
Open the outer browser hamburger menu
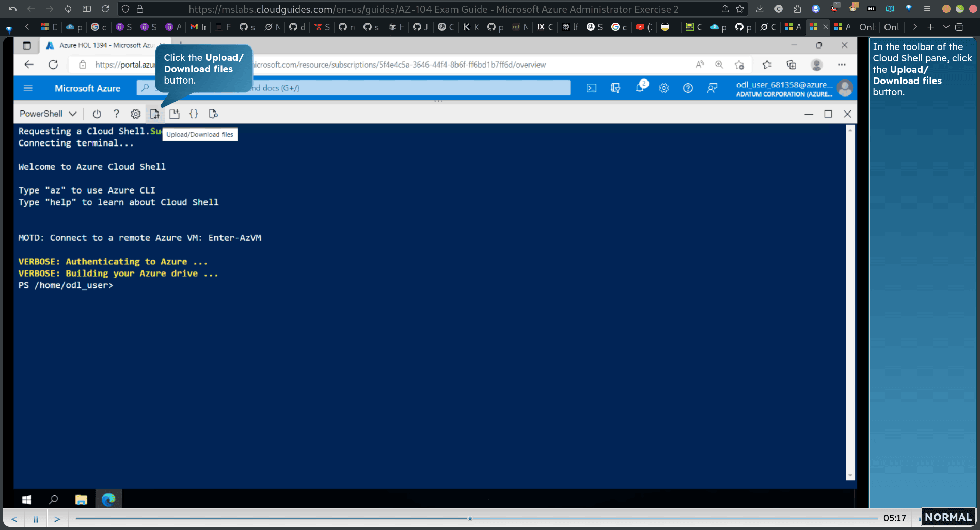point(927,9)
